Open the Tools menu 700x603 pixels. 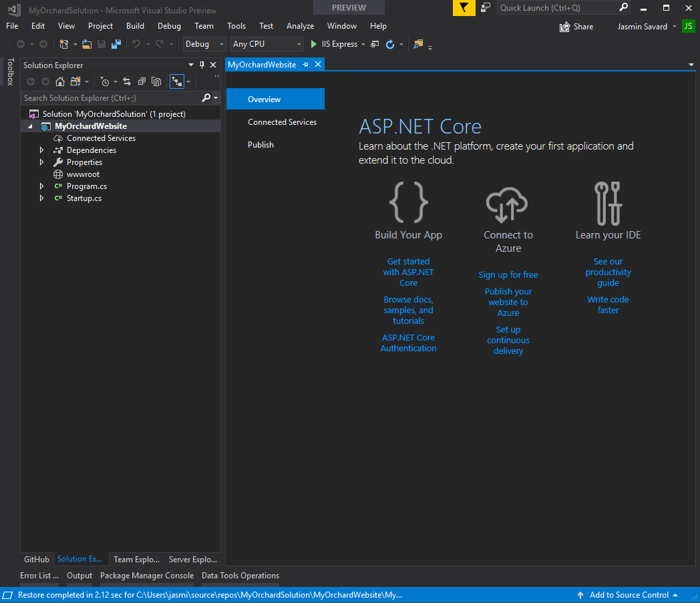pos(236,26)
